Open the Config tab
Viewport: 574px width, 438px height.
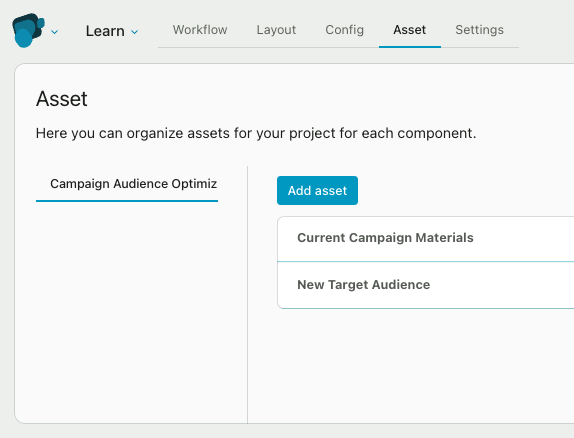(x=344, y=30)
